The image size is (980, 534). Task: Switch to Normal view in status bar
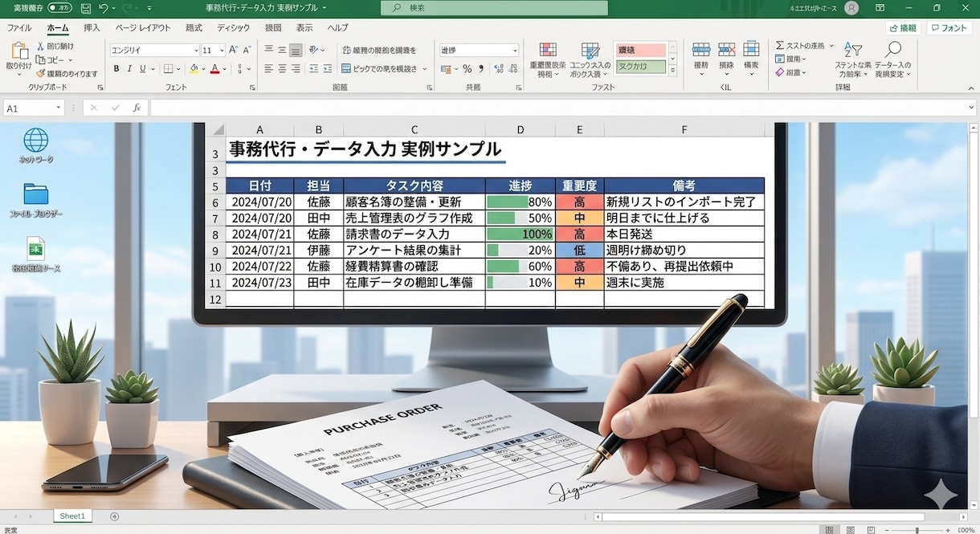click(827, 529)
